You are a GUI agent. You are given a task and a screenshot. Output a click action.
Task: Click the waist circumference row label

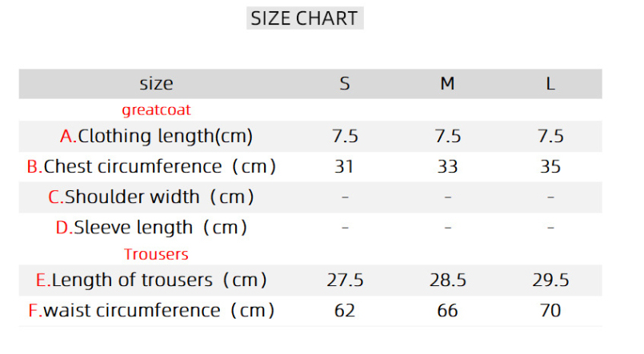click(151, 310)
